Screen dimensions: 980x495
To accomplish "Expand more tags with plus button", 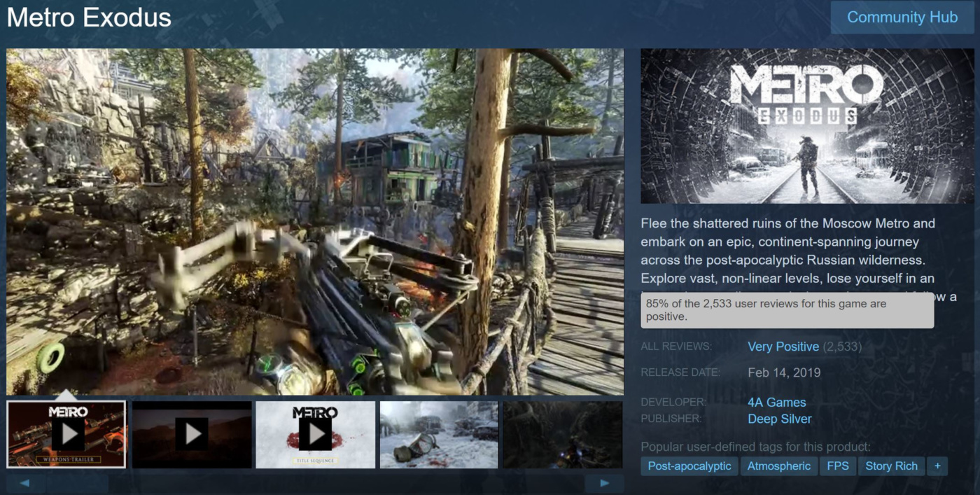I will pyautogui.click(x=937, y=466).
